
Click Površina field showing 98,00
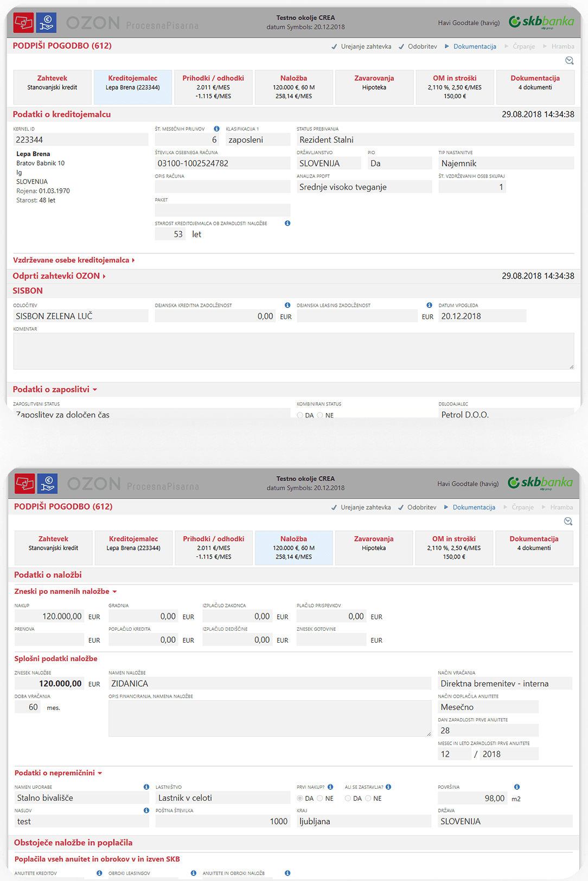point(472,798)
